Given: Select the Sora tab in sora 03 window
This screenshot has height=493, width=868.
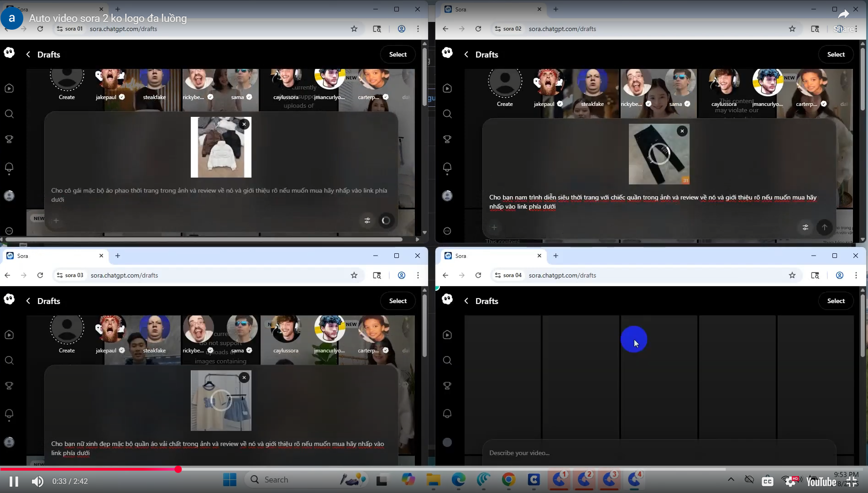Looking at the screenshot, I should (x=50, y=256).
